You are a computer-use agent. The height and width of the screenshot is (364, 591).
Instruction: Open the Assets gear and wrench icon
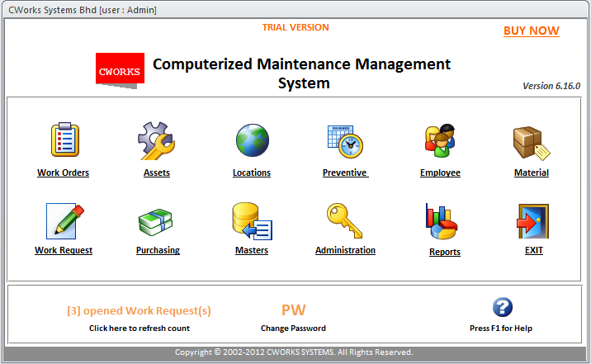point(156,140)
